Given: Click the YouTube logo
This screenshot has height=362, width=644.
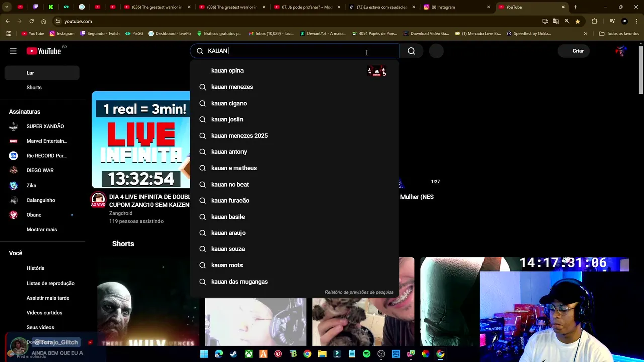Looking at the screenshot, I should (43, 51).
